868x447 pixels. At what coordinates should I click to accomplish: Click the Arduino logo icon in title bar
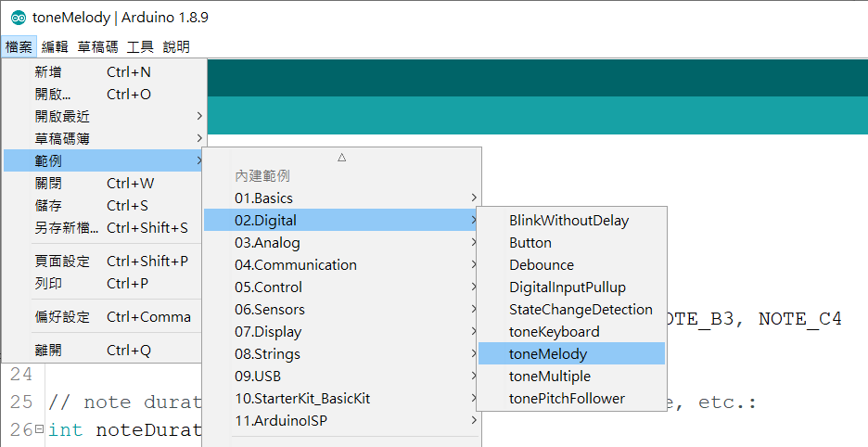[x=19, y=18]
